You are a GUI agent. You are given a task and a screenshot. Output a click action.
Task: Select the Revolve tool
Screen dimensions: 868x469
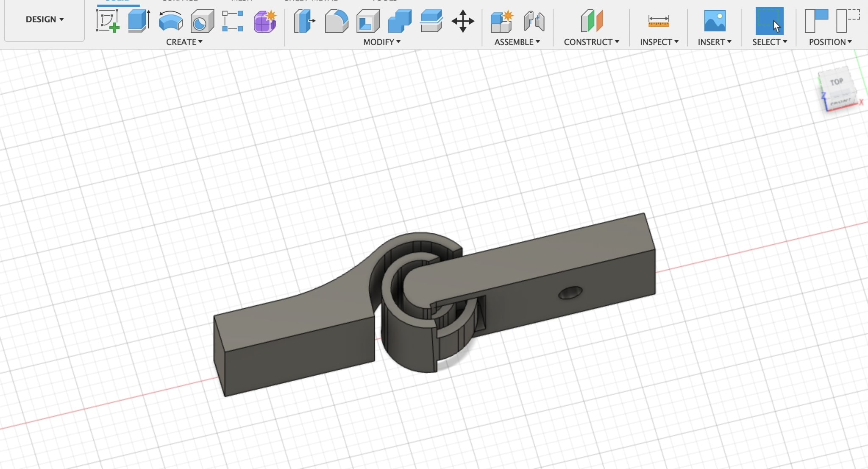click(x=171, y=21)
